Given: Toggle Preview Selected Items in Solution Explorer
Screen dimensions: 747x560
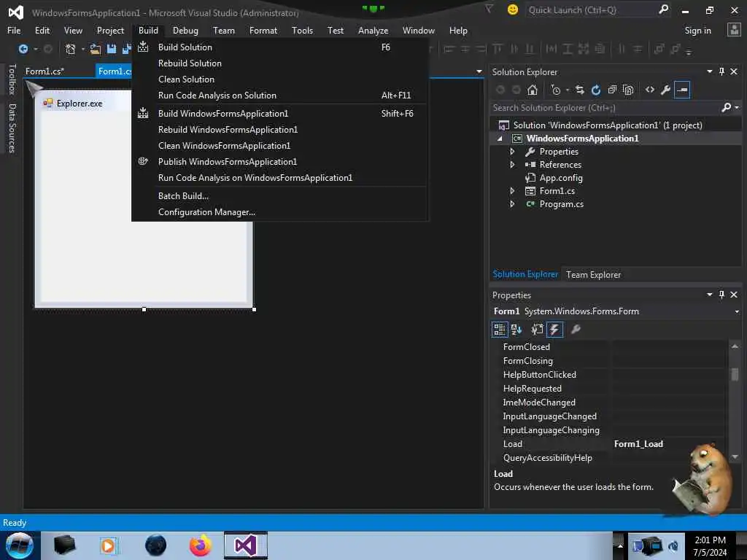Looking at the screenshot, I should 682,90.
